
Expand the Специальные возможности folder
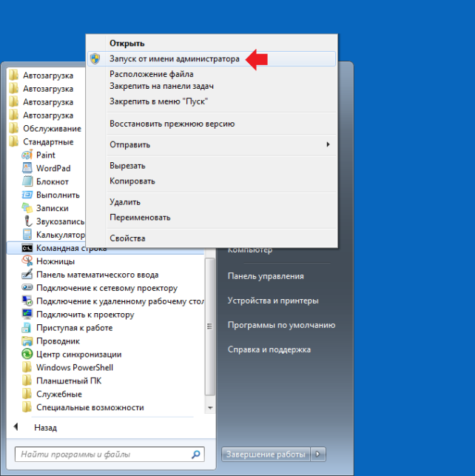tap(90, 407)
